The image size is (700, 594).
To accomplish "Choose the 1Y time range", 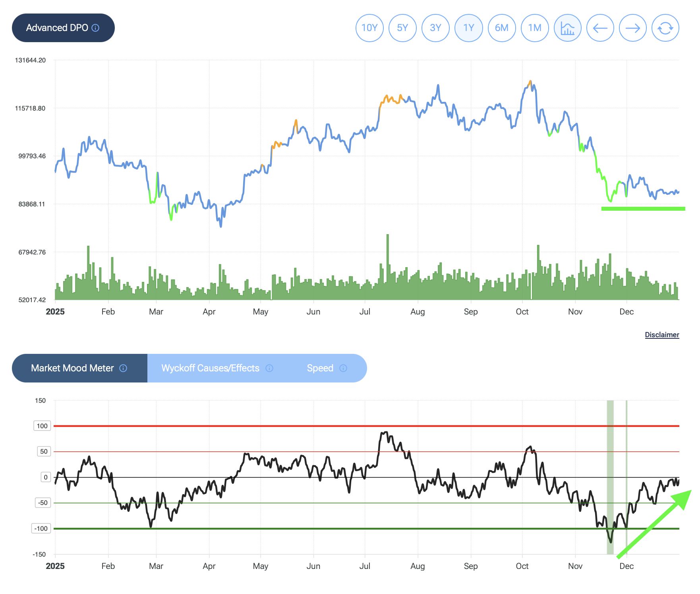I will click(x=468, y=28).
